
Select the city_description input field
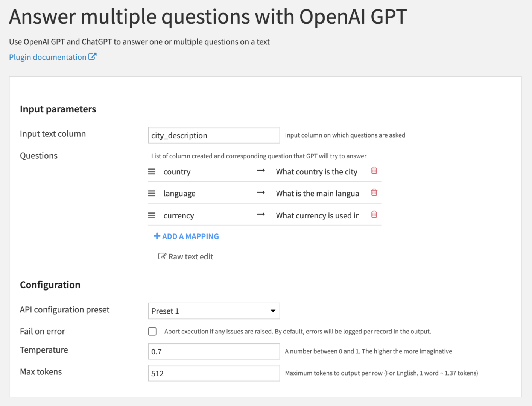(x=214, y=135)
